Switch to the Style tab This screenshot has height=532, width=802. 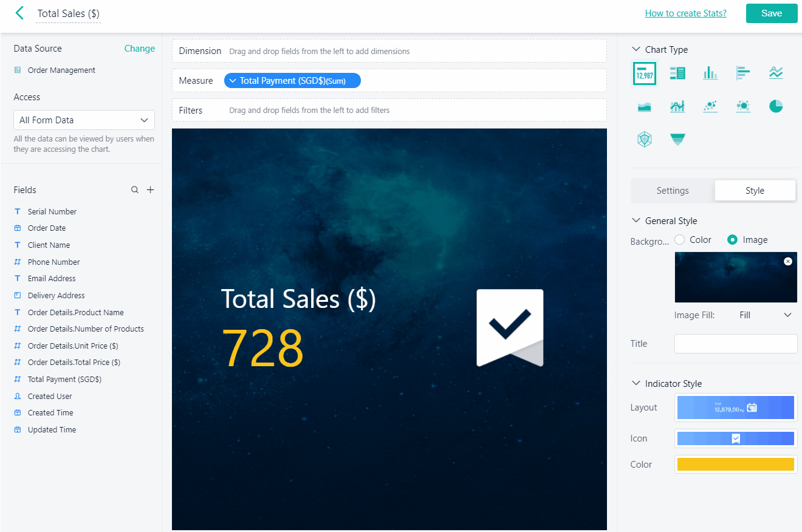point(755,191)
